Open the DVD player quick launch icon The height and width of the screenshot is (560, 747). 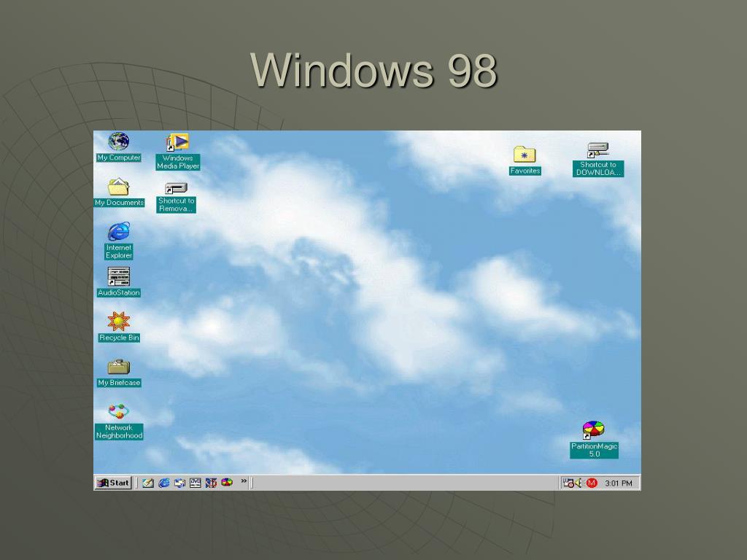point(196,483)
